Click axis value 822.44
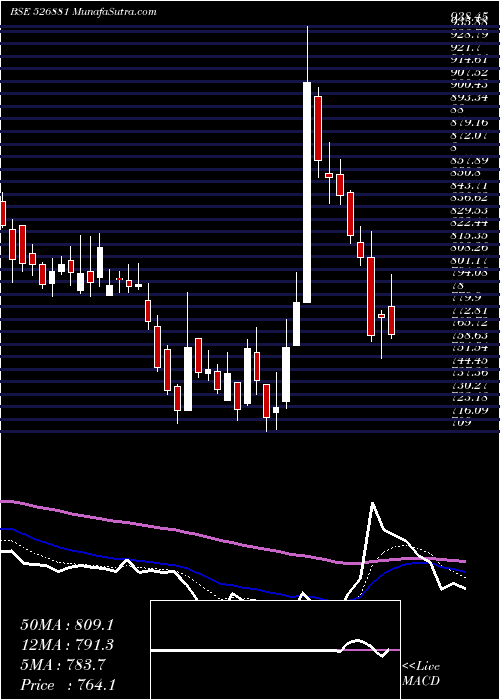Image resolution: width=500 pixels, height=700 pixels. click(469, 222)
